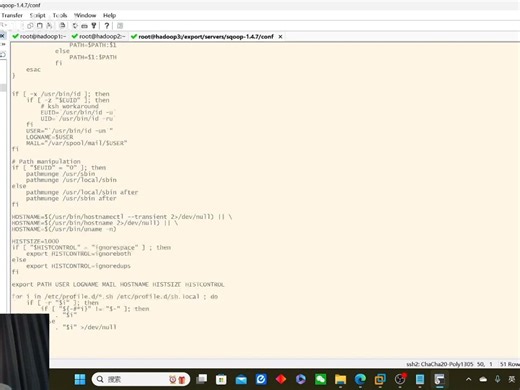Viewport: 520px width, 390px height.
Task: Click the OneDrive cloud tray icon
Action: pos(483,379)
